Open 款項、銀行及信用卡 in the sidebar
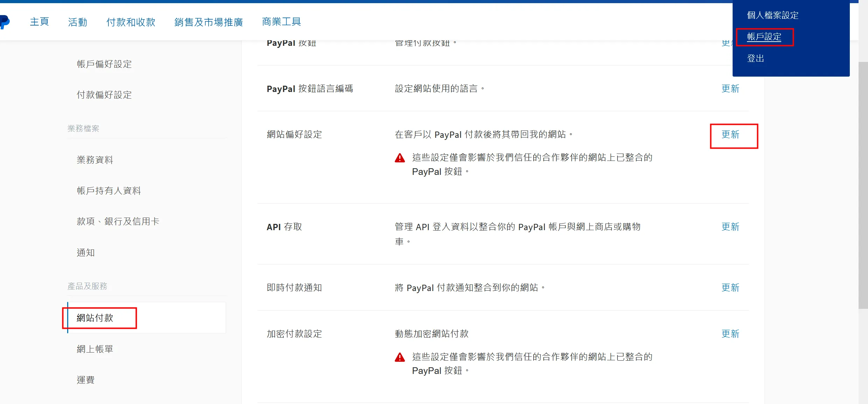This screenshot has width=868, height=404. tap(118, 221)
